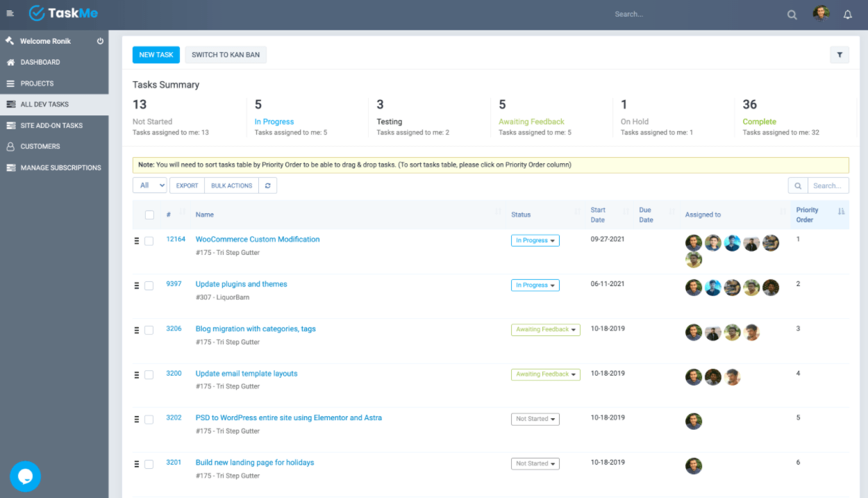Check the box for task 3202

(149, 420)
